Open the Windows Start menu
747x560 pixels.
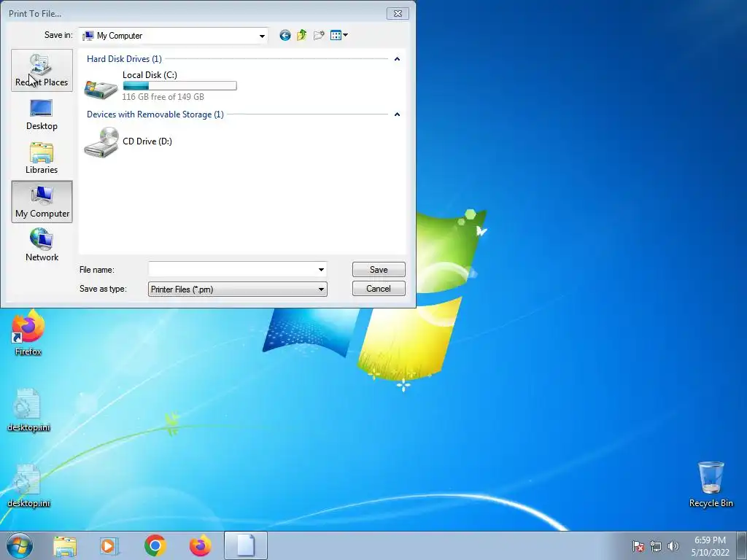[x=20, y=545]
